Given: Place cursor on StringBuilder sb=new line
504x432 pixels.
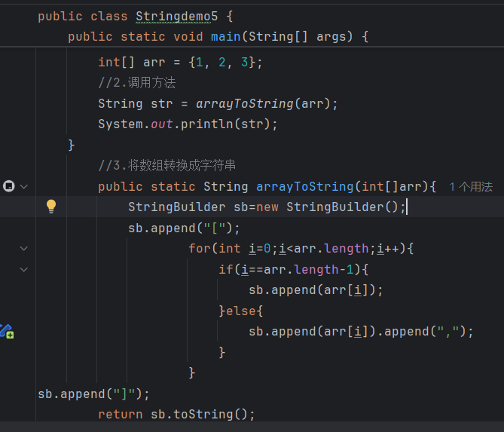Looking at the screenshot, I should 267,207.
